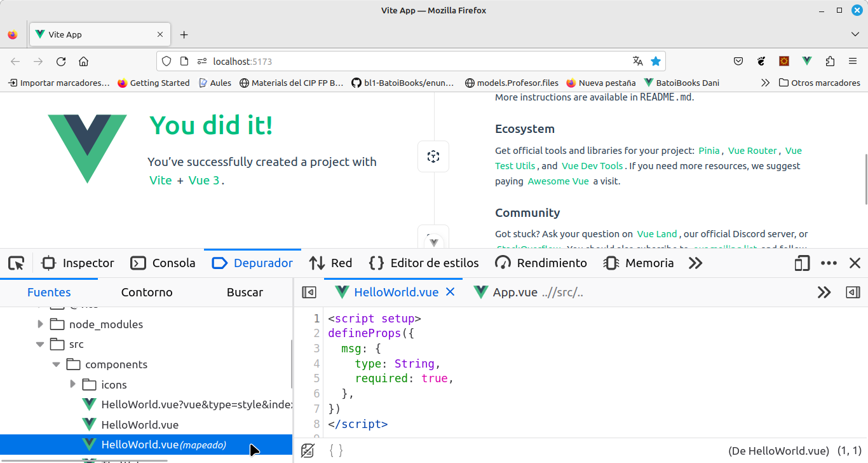Screen dimensions: 868x463
Task: Open the Vue Router link
Action: [752, 151]
